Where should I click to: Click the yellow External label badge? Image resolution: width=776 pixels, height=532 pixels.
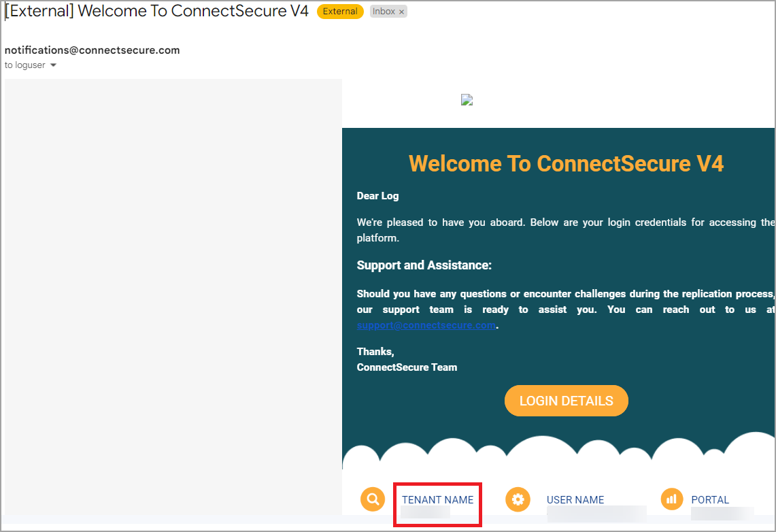pos(340,12)
